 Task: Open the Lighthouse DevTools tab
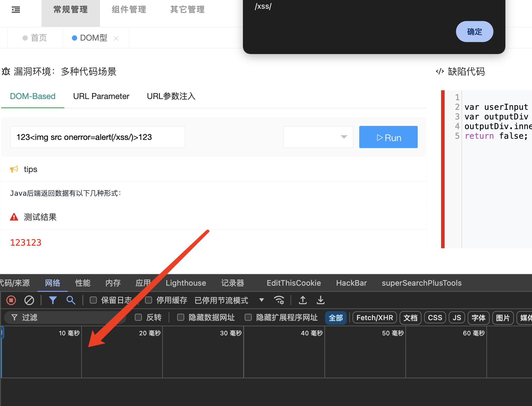tap(186, 283)
